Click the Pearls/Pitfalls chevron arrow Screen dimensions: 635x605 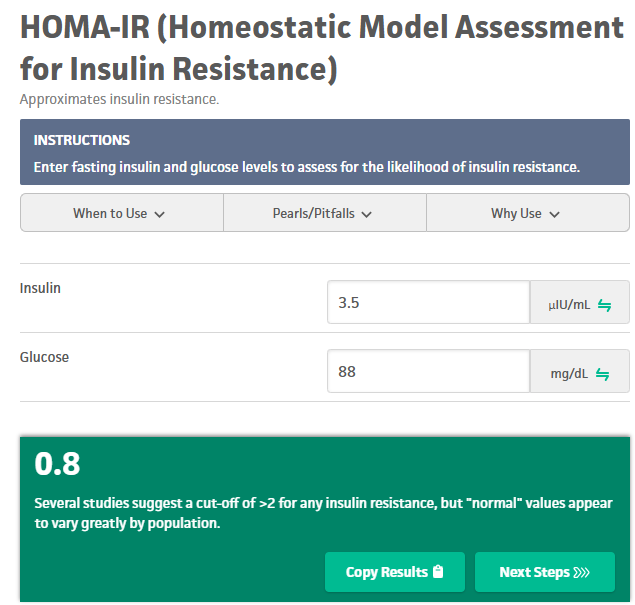click(x=366, y=214)
